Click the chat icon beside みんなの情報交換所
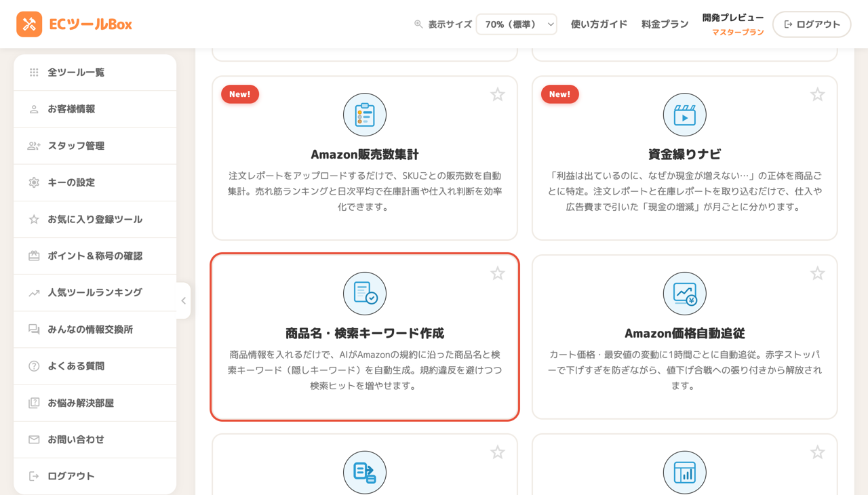 pos(34,329)
